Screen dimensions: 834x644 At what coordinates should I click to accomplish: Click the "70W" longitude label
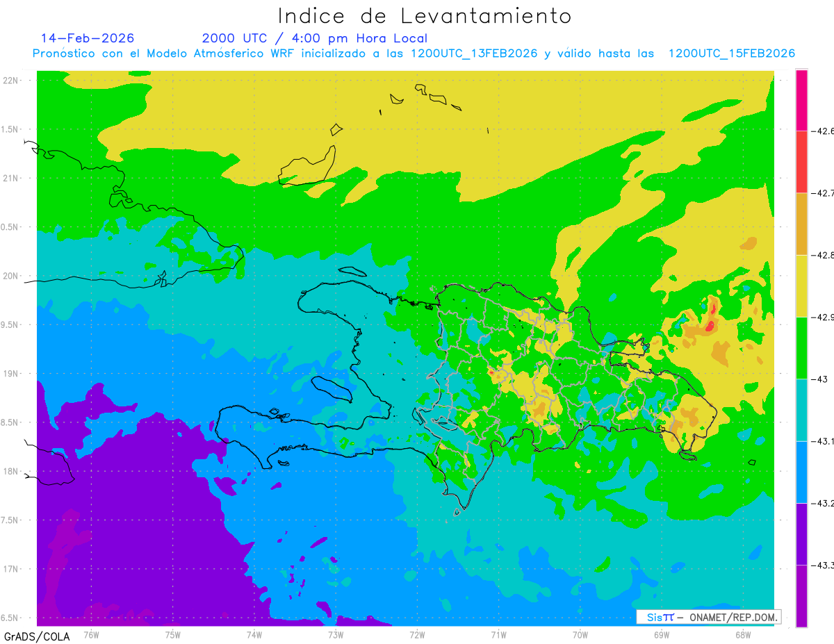click(x=580, y=635)
